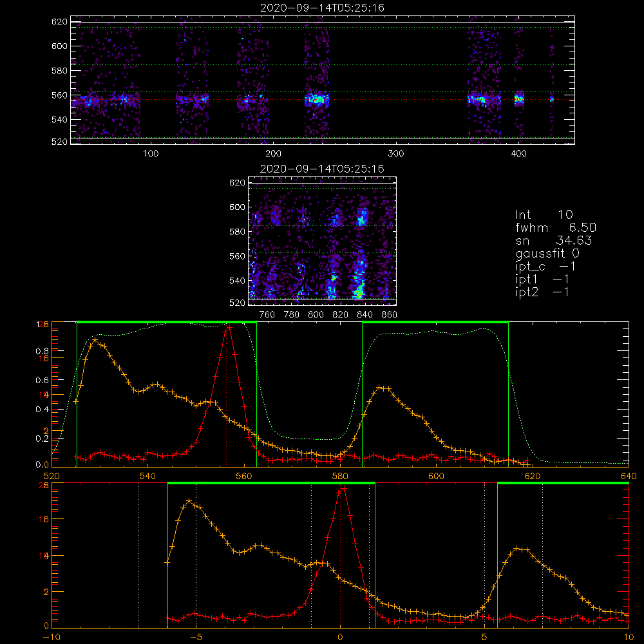Viewport: 644px width, 644px height.
Task: Click the brightest blob near x=235 in top spectrogram
Action: [x=317, y=99]
